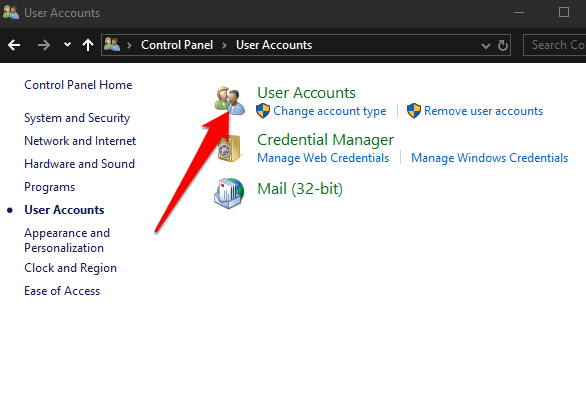
Task: Open Mail (32-bit) link
Action: coord(300,189)
